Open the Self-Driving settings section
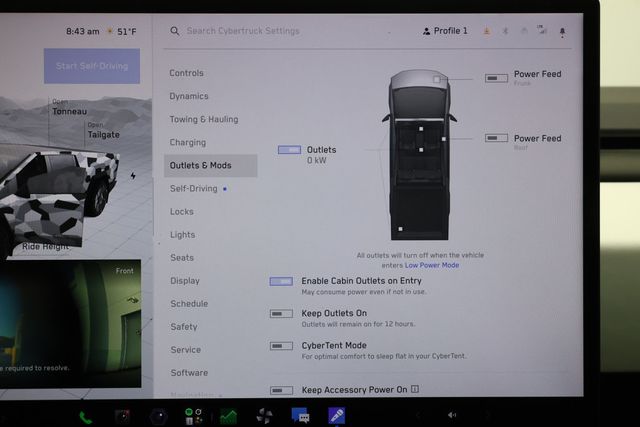The height and width of the screenshot is (427, 640). click(x=194, y=189)
